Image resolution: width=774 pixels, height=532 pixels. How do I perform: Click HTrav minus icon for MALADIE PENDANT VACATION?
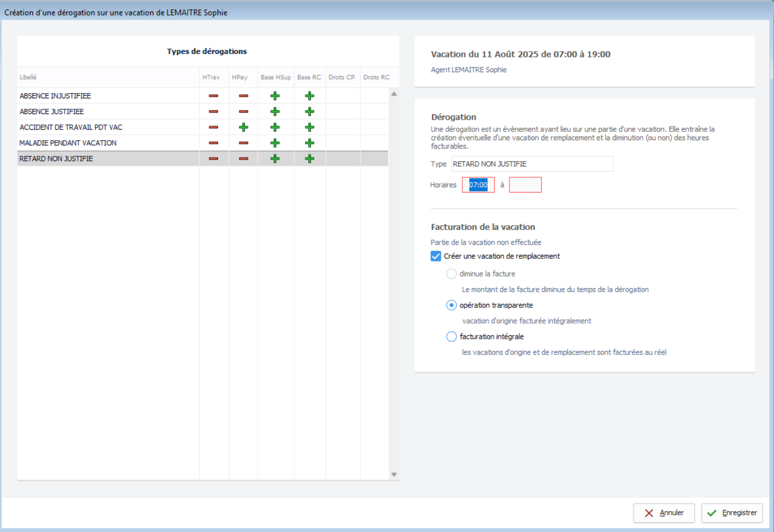click(x=213, y=143)
